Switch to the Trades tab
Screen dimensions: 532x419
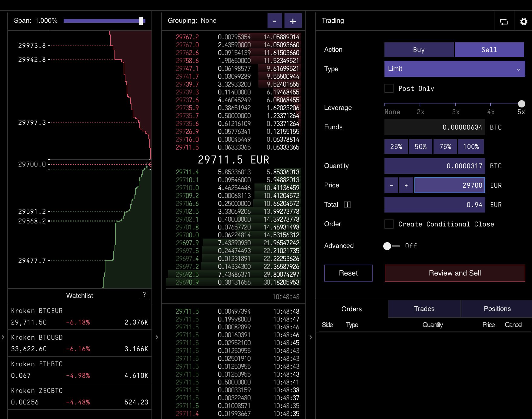coord(424,309)
